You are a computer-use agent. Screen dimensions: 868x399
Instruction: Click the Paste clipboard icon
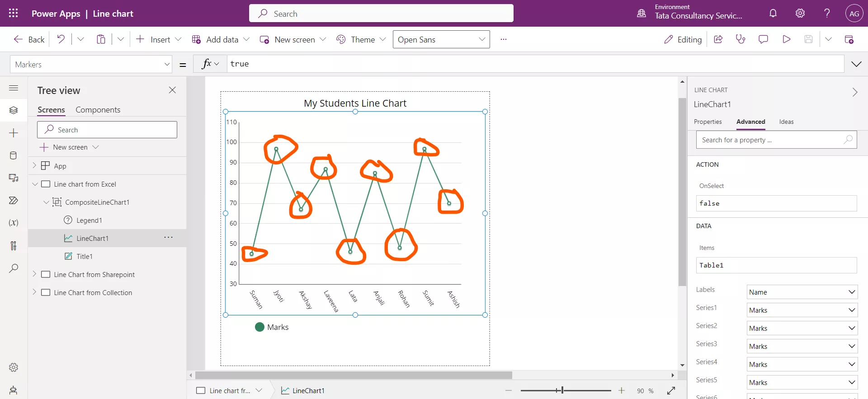(x=101, y=39)
